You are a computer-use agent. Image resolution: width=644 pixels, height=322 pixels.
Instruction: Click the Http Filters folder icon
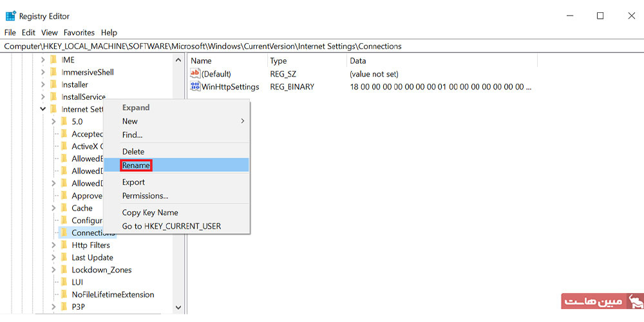click(x=63, y=245)
